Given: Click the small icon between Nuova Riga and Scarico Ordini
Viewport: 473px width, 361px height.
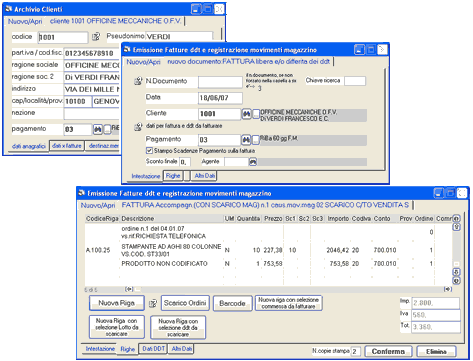Looking at the screenshot, I should (x=153, y=303).
